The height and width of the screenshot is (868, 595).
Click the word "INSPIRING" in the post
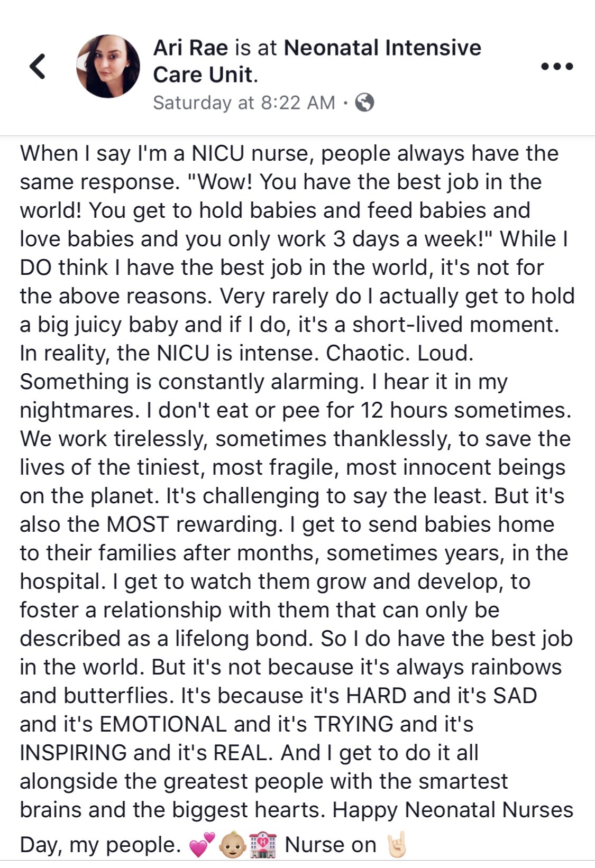click(x=73, y=752)
